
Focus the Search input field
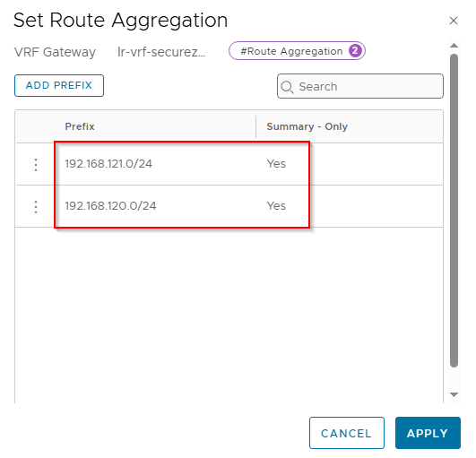coord(360,86)
